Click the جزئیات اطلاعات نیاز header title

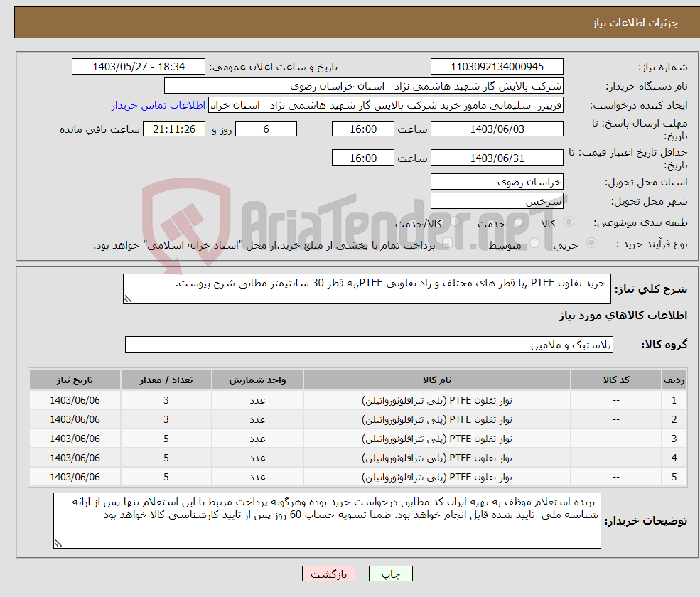click(x=635, y=23)
